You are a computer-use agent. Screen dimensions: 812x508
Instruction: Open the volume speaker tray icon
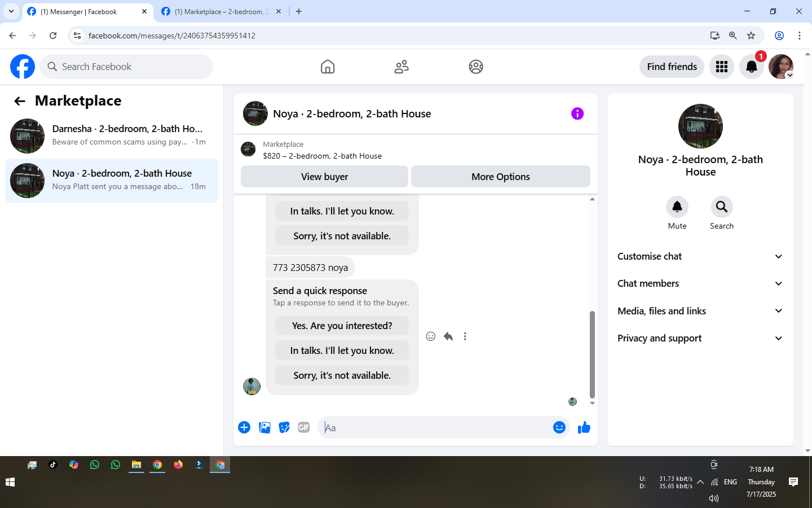713,498
